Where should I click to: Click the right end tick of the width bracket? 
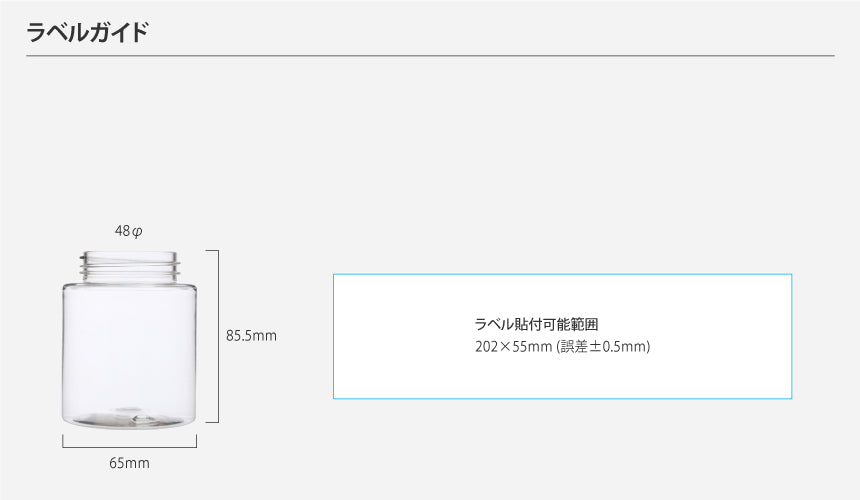coord(196,440)
